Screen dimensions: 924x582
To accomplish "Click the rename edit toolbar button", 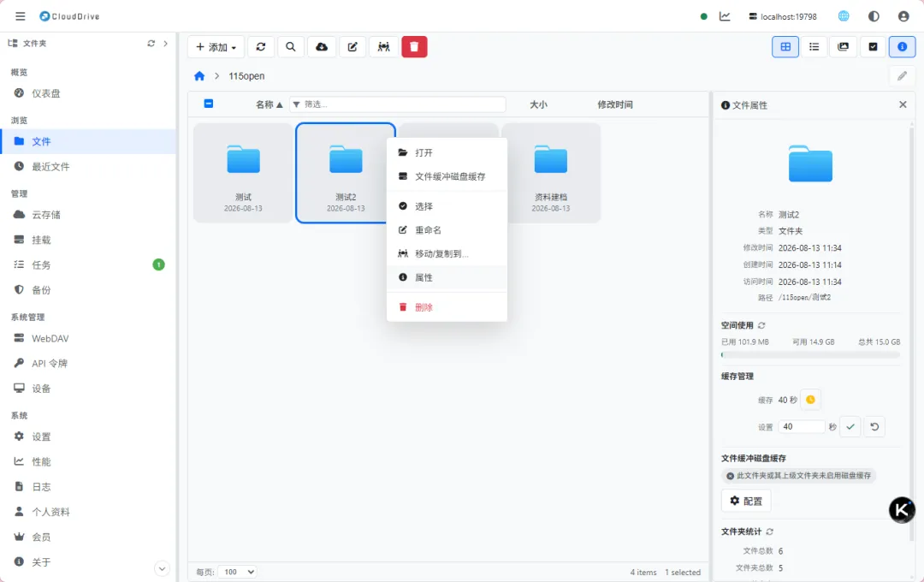I will click(x=352, y=46).
